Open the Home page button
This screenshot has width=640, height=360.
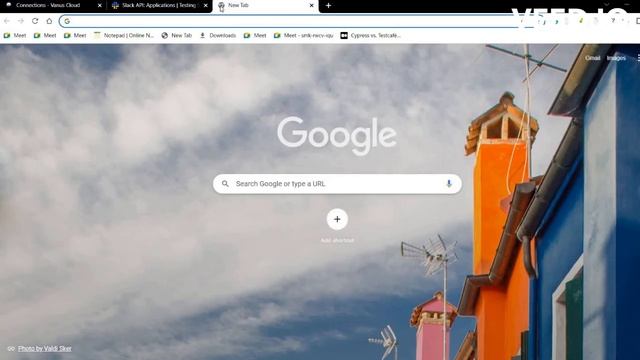pyautogui.click(x=49, y=21)
